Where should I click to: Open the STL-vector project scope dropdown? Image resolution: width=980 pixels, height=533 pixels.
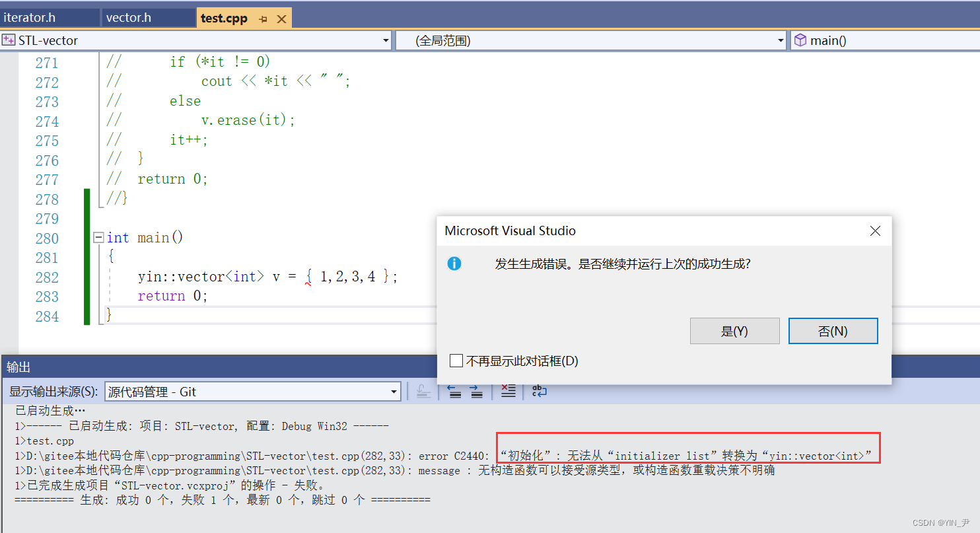click(386, 41)
